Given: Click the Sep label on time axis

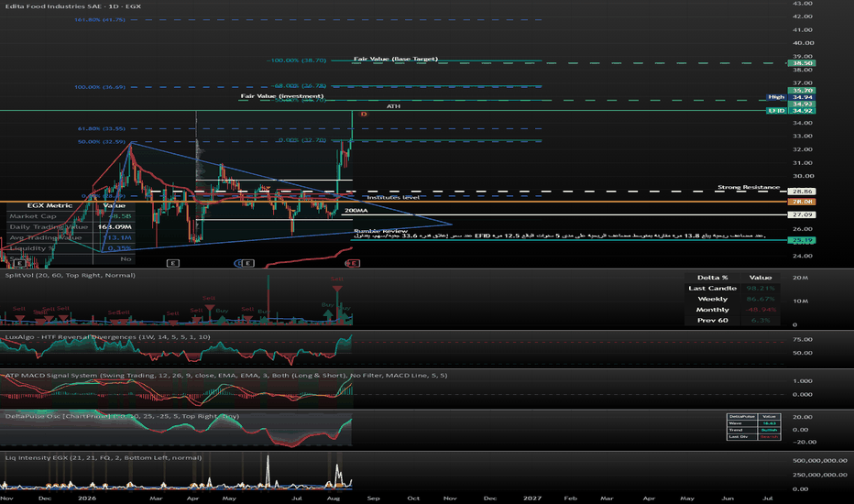Looking at the screenshot, I should click(x=373, y=498).
